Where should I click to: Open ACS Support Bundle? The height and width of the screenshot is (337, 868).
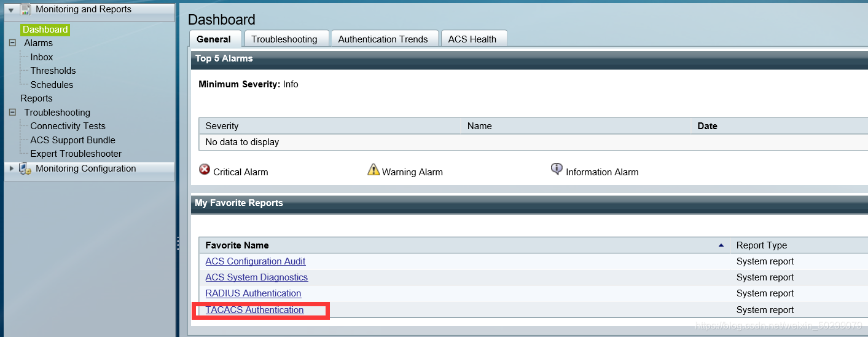[72, 140]
